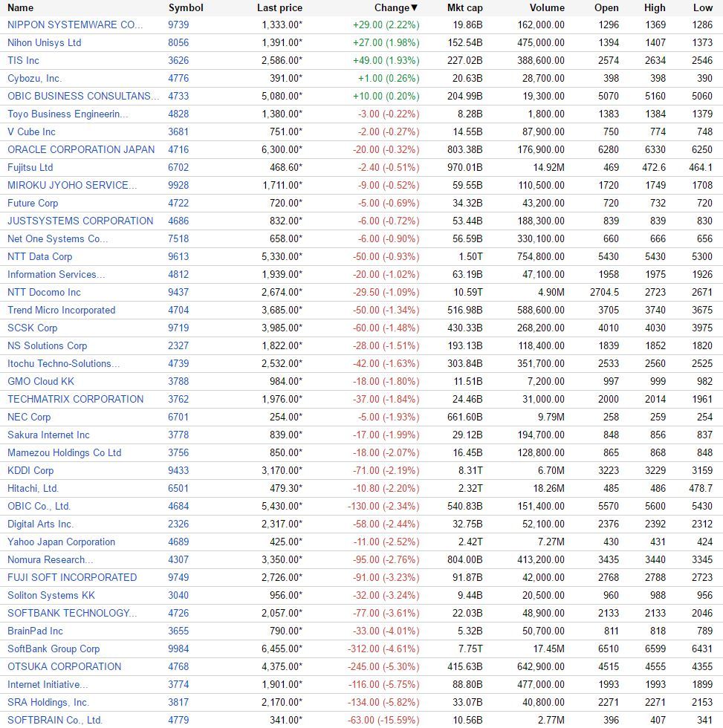The width and height of the screenshot is (723, 728).
Task: Open ORACLE CORPORATION JAPAN link
Action: coord(81,149)
